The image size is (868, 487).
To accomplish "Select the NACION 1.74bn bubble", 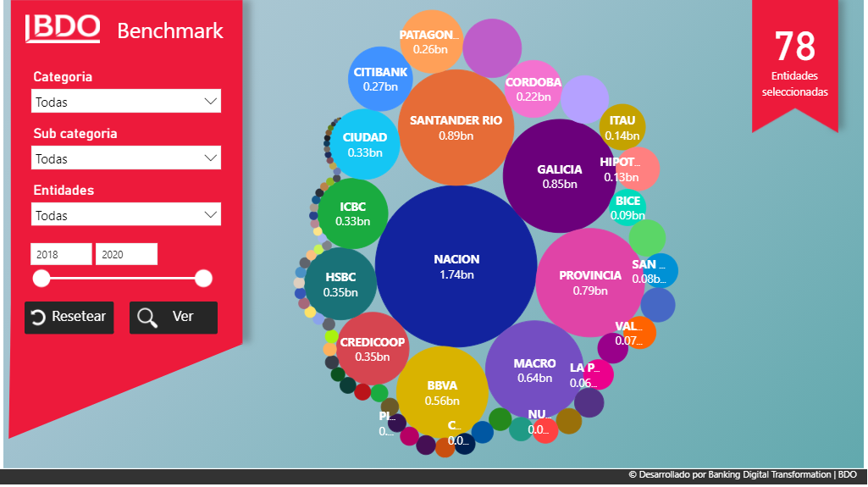I will coord(456,266).
